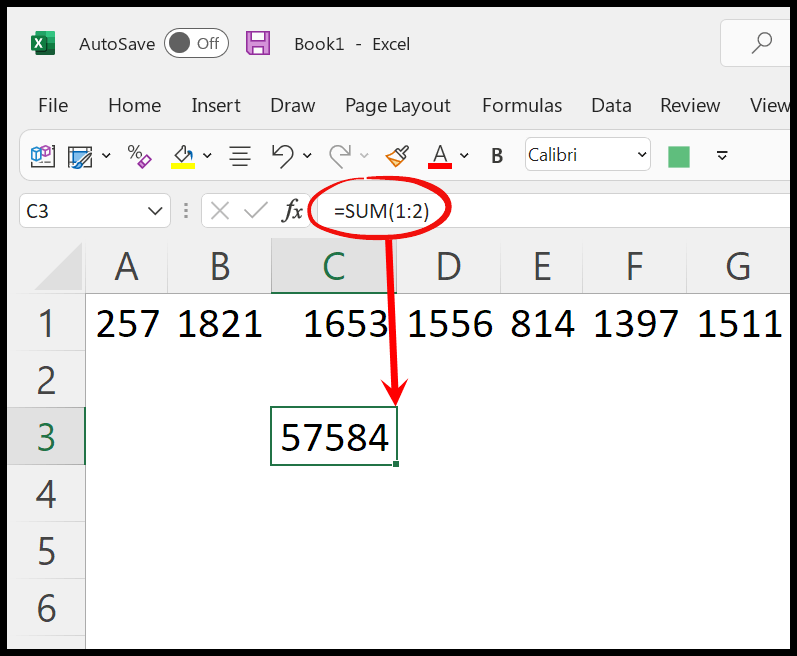
Task: Click cell C3 showing 57584
Action: [334, 436]
